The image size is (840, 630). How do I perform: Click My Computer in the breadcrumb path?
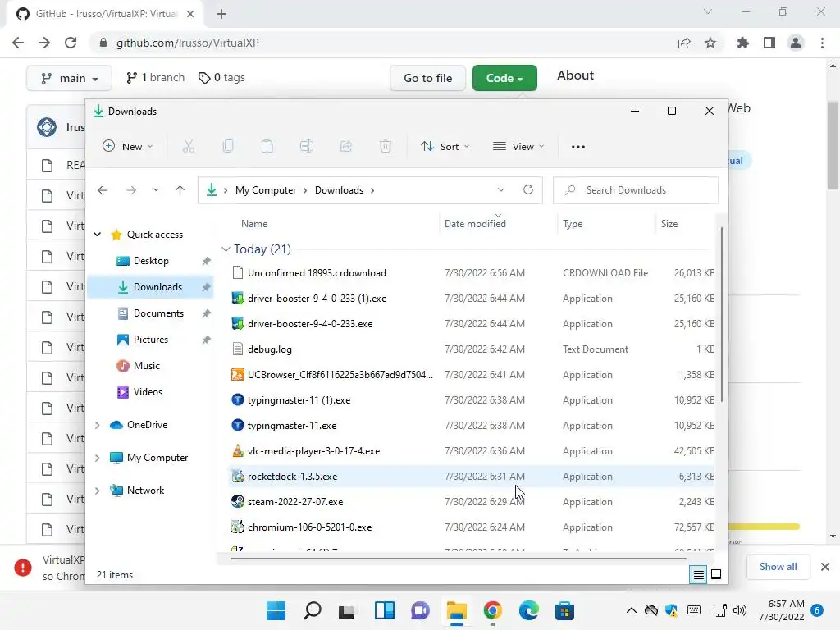[266, 190]
